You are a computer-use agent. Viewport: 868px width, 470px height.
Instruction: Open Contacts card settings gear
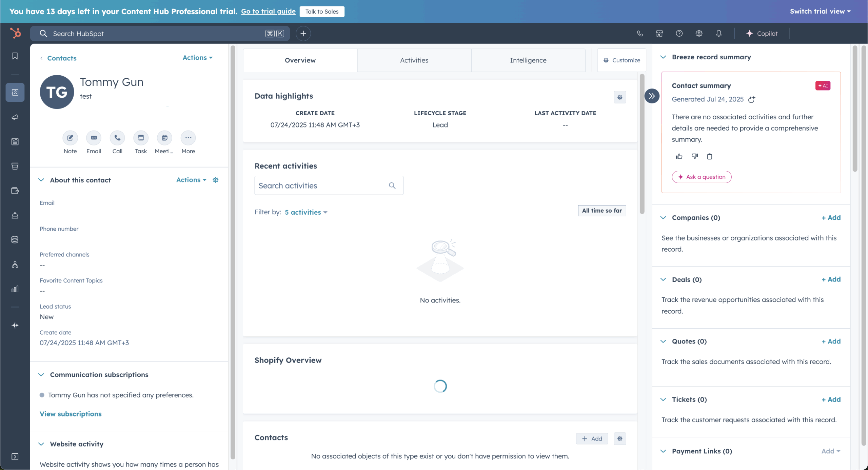click(x=620, y=439)
